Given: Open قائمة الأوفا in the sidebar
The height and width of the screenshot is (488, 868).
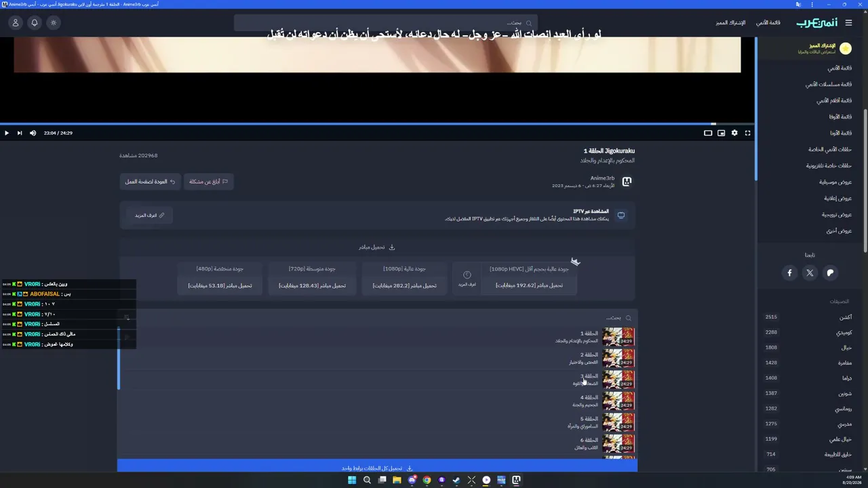Looking at the screenshot, I should click(840, 117).
